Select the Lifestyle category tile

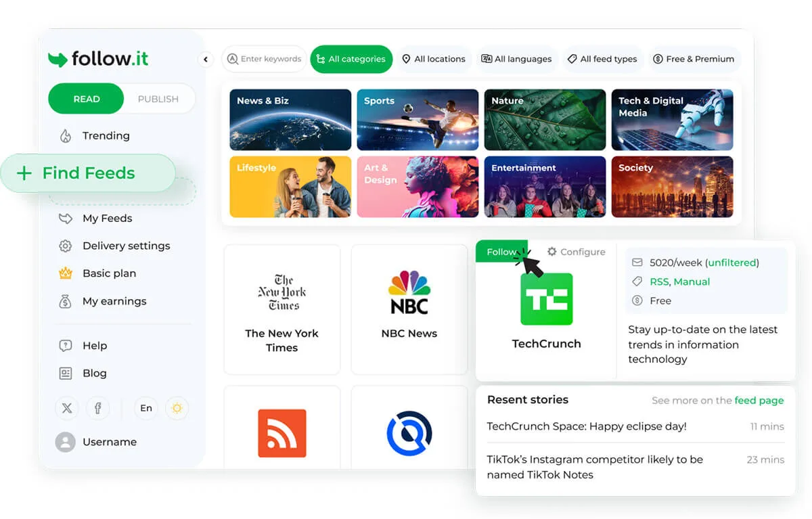pos(290,187)
